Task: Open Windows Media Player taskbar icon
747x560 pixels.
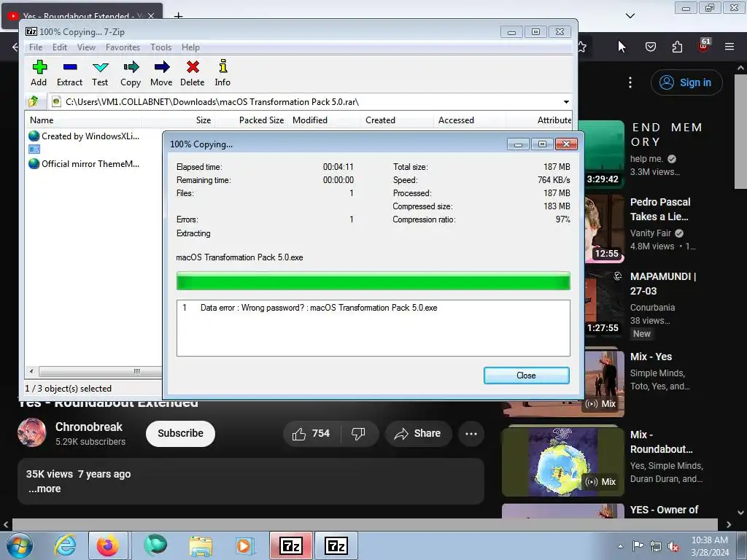Action: (245, 545)
